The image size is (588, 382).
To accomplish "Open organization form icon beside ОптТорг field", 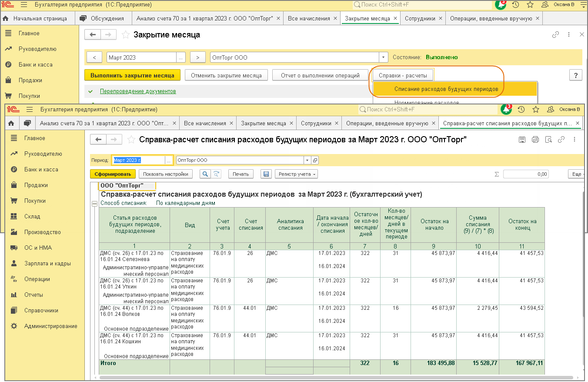I will pos(315,160).
